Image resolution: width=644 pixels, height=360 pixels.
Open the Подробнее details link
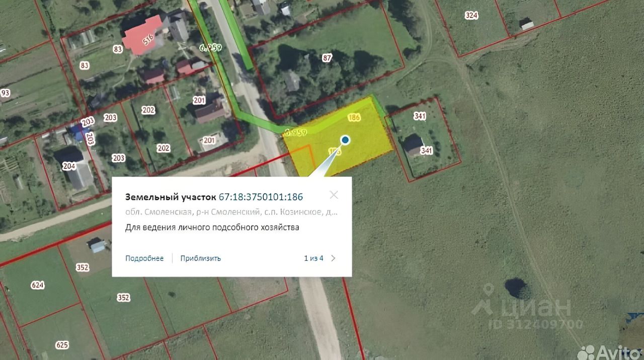click(x=144, y=258)
